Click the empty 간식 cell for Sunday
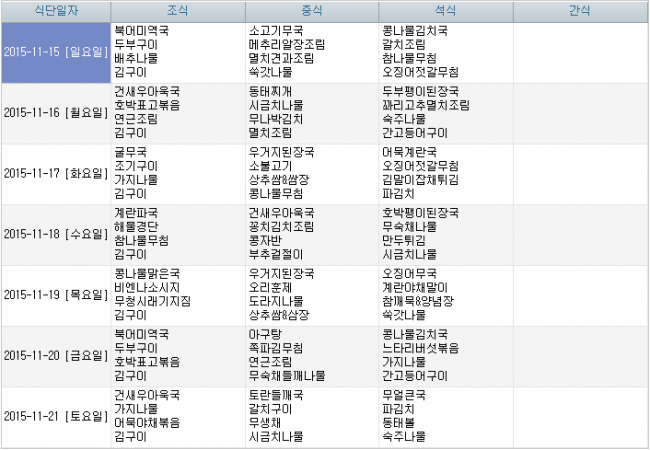Screen dimensions: 650x450 coord(579,51)
